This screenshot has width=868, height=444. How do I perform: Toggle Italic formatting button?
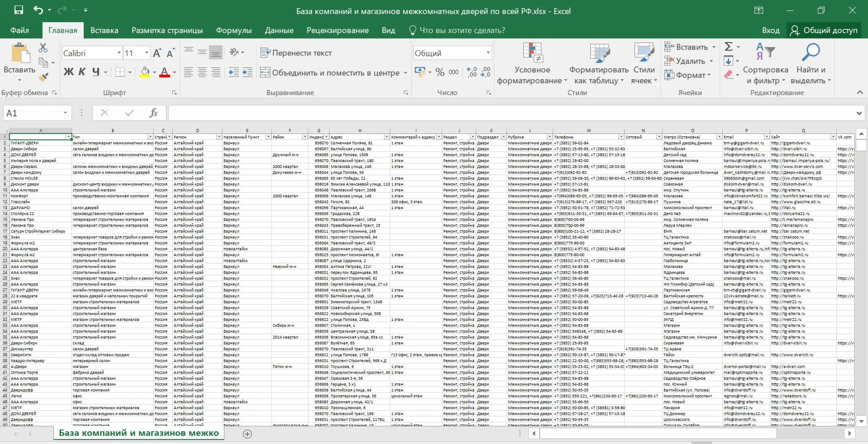[x=82, y=72]
